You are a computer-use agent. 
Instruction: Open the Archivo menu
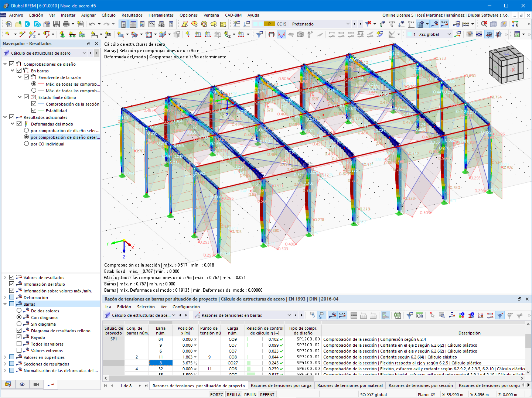[x=16, y=15]
